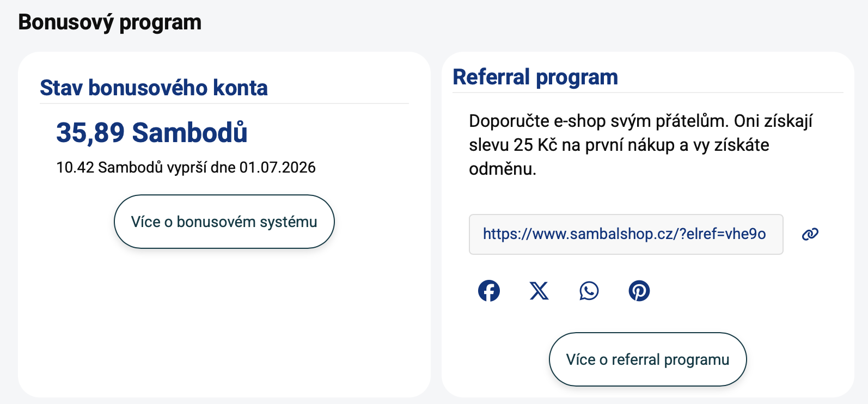
Task: Click the Stav bonusového konta heading
Action: tap(154, 88)
